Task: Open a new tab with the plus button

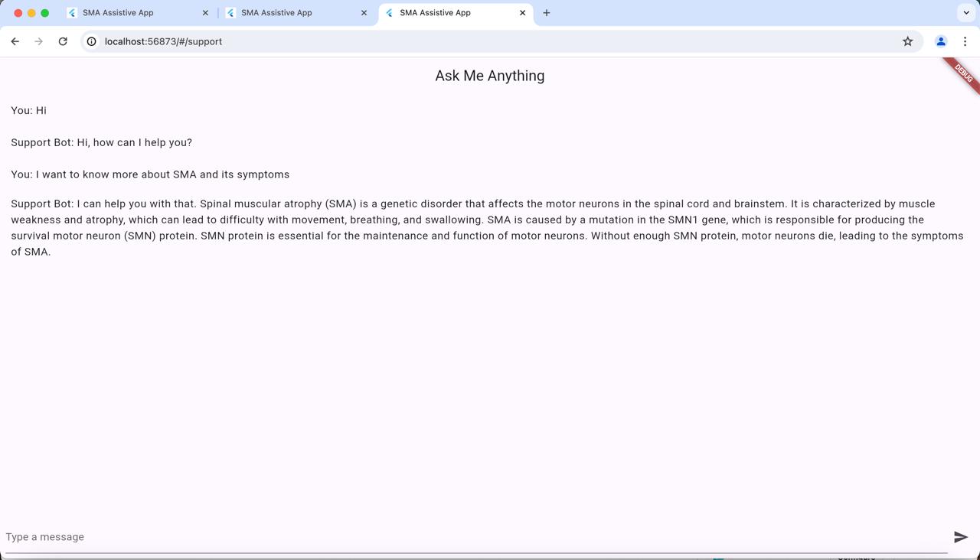Action: click(x=546, y=13)
